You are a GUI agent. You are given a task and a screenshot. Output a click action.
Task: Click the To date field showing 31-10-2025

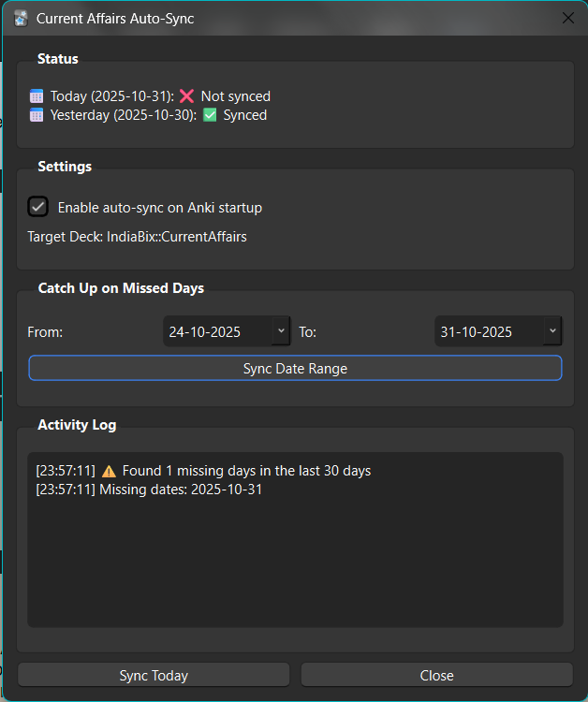(488, 331)
